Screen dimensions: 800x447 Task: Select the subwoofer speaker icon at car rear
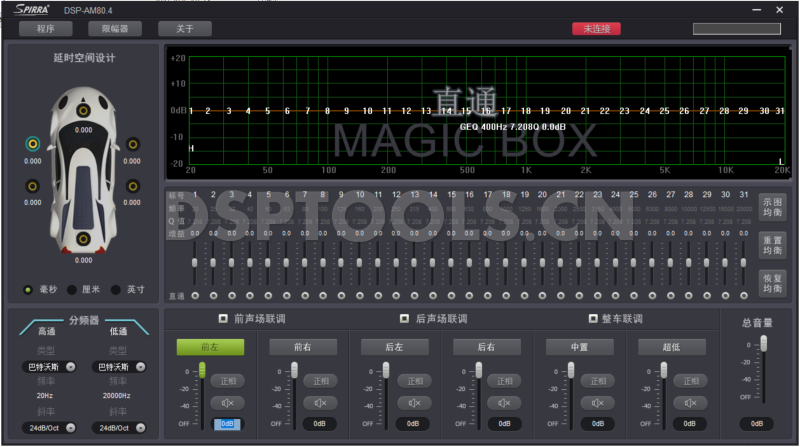tap(83, 239)
